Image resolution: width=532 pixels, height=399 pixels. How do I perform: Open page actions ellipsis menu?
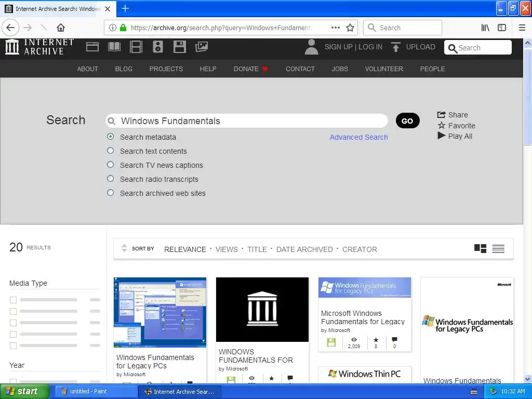(336, 28)
